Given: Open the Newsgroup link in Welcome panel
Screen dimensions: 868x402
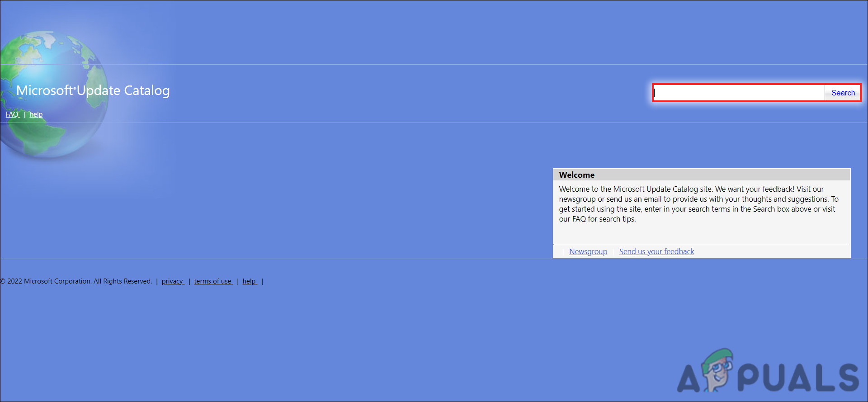Looking at the screenshot, I should click(x=588, y=251).
